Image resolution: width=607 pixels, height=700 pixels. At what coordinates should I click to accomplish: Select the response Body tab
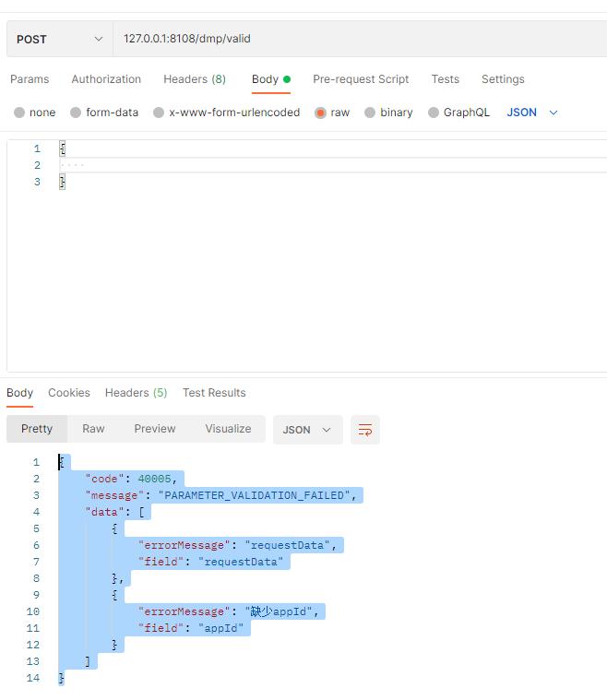[19, 393]
